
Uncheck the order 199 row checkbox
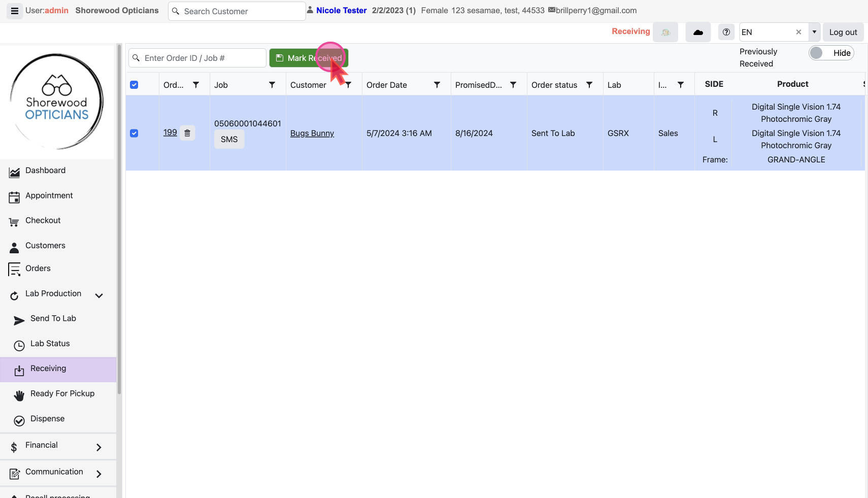click(x=134, y=133)
